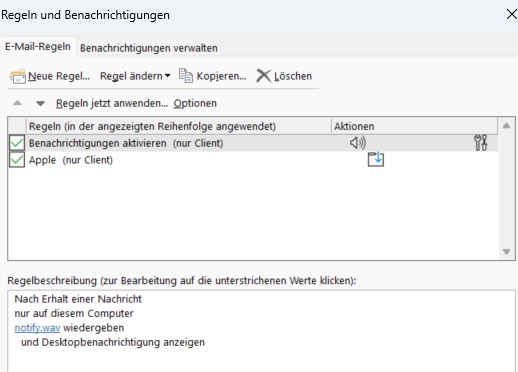The height and width of the screenshot is (372, 518).
Task: Switch to the E-Mail-Regeln tab
Action: click(x=38, y=46)
